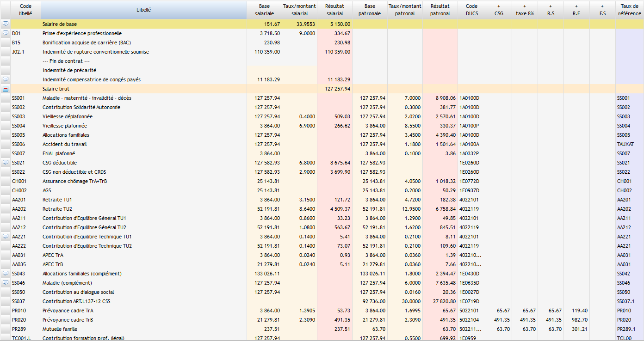Select the Indemnité de précarité row label

[69, 70]
